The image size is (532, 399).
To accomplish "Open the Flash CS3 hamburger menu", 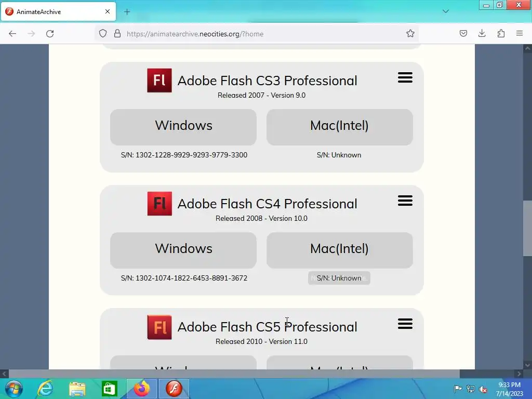I will [x=405, y=77].
